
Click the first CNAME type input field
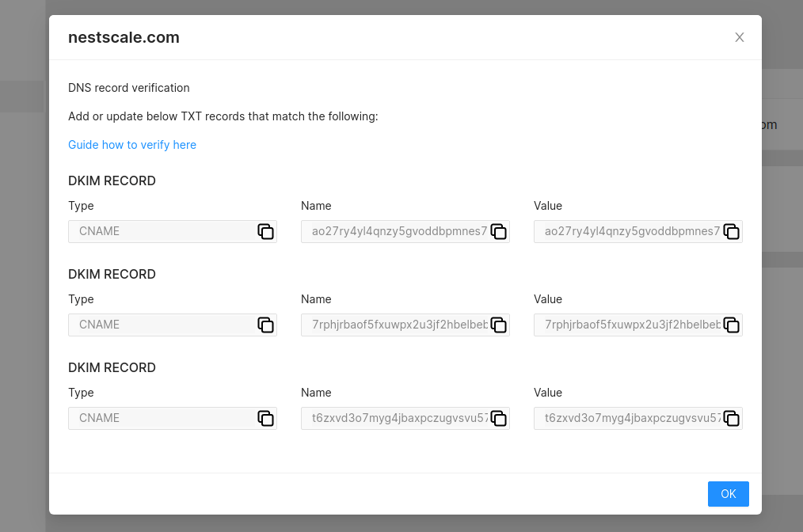point(158,231)
